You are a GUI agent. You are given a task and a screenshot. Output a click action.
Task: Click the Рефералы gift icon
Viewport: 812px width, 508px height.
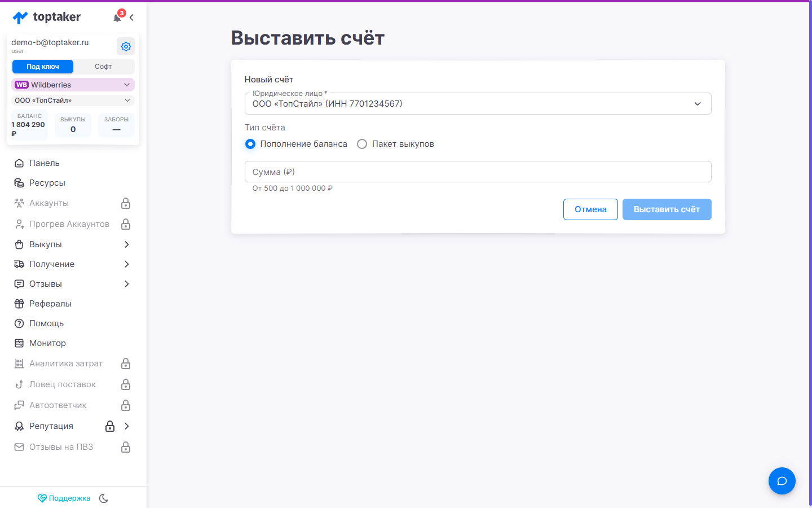[x=19, y=304]
